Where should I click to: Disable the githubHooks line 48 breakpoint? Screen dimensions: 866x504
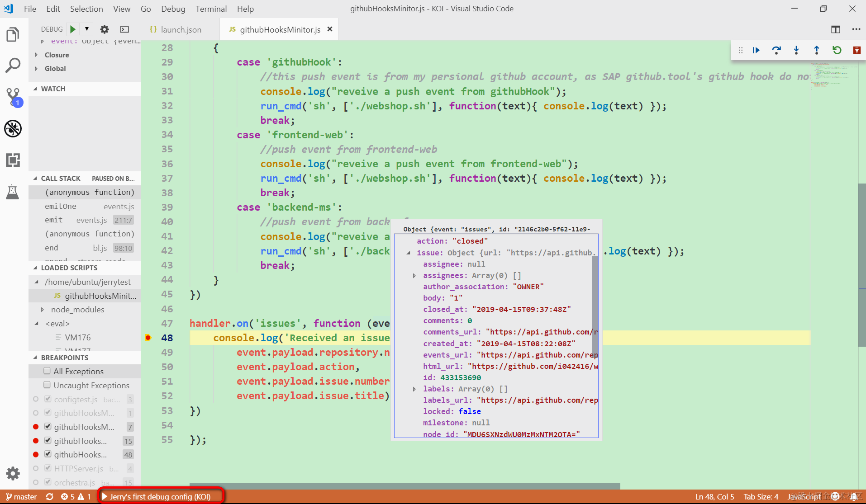(x=48, y=454)
